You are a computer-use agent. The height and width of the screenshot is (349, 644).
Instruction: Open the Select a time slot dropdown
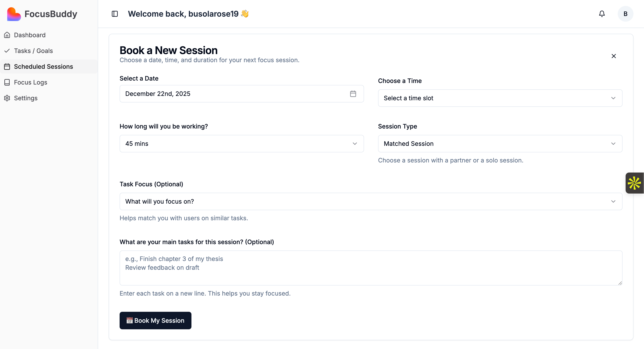tap(500, 98)
